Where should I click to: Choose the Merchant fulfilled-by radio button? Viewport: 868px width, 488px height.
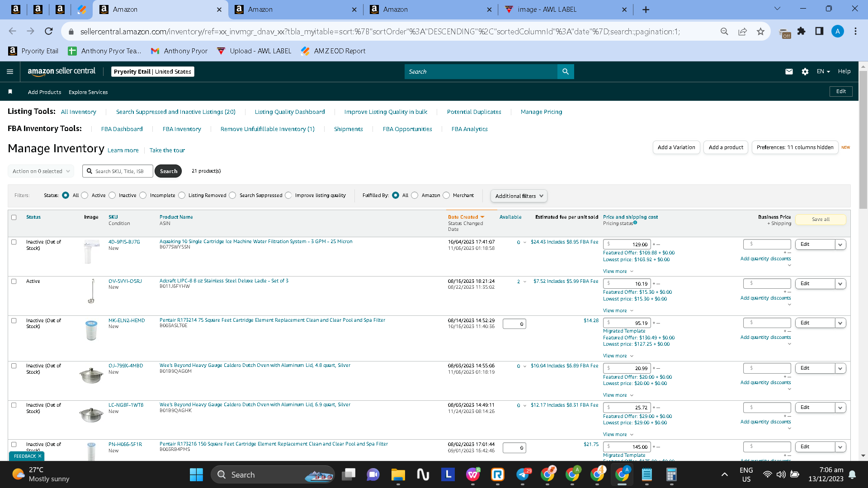446,195
